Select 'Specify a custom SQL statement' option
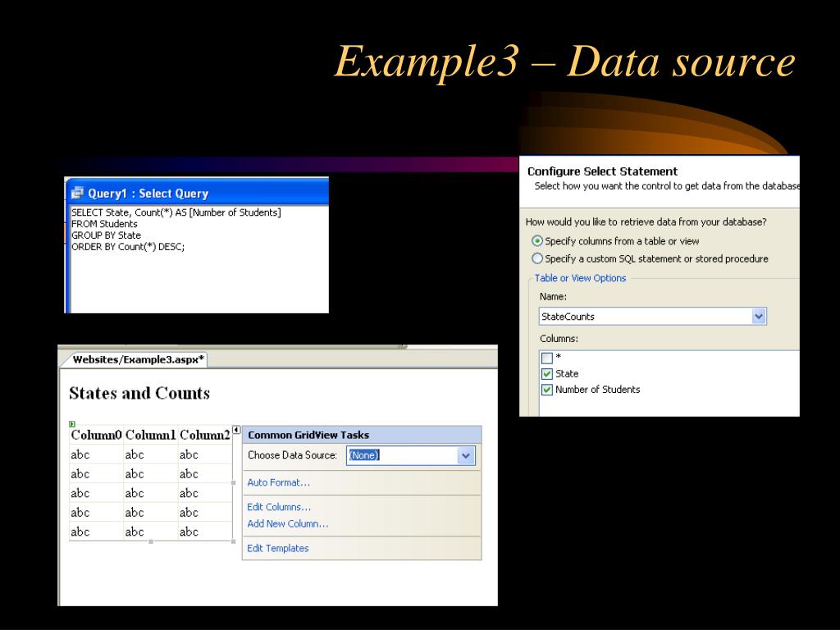Image resolution: width=840 pixels, height=630 pixels. pos(536,258)
